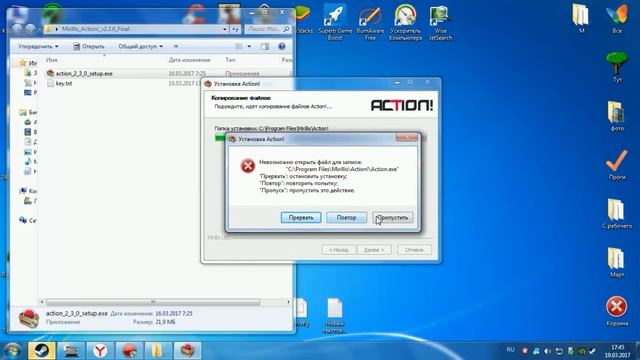Image resolution: width=640 pixels, height=360 pixels.
Task: Show more Explorer toolbar commands chevron
Action: [x=176, y=47]
